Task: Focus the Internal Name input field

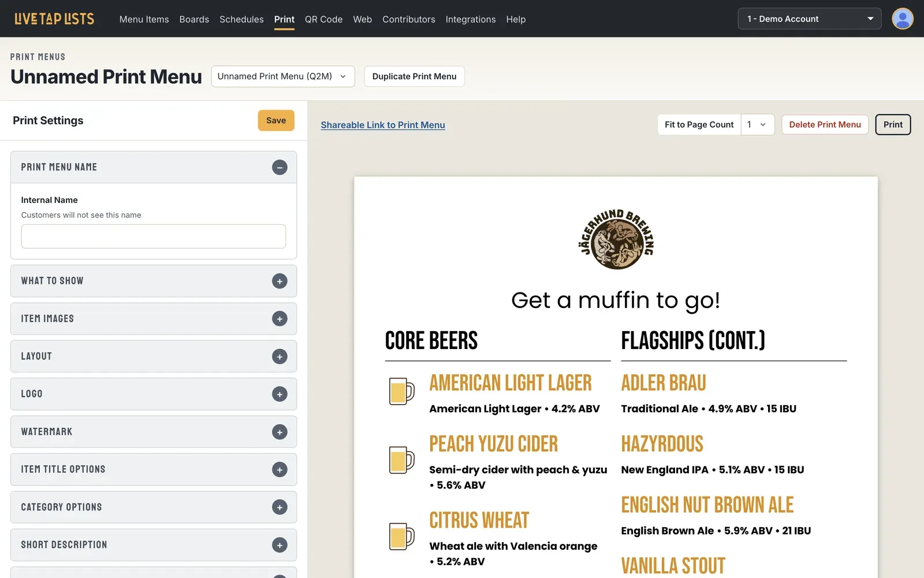Action: (x=154, y=236)
